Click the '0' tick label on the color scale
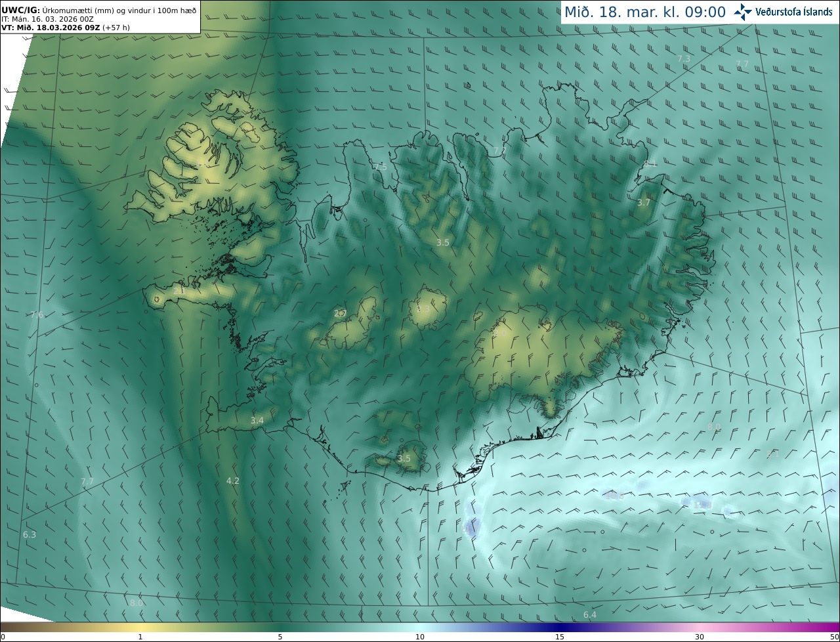840x642 pixels. 3,637
